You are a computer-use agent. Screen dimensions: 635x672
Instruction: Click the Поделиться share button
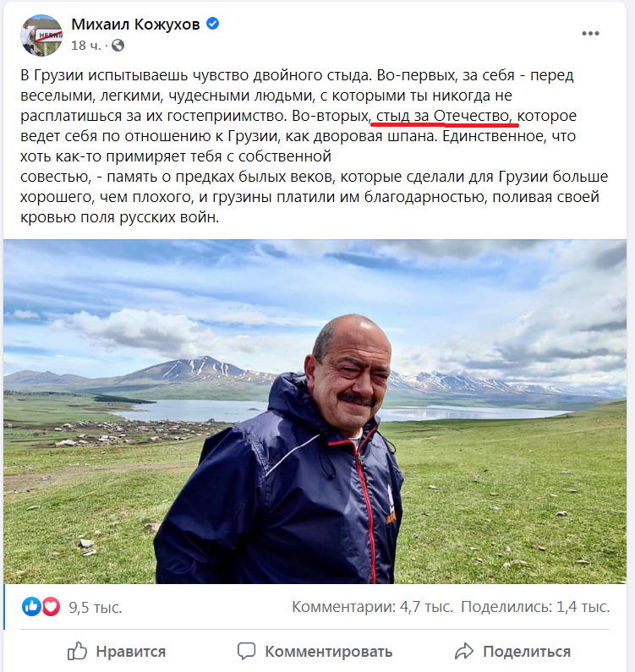click(x=512, y=652)
